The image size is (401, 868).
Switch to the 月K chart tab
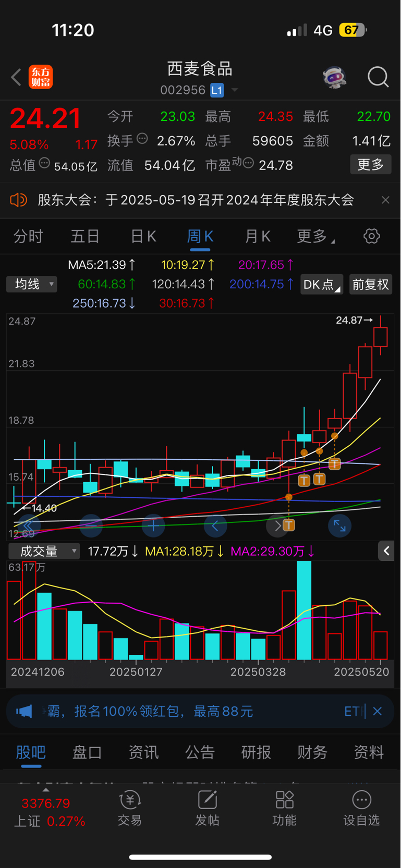click(x=258, y=237)
